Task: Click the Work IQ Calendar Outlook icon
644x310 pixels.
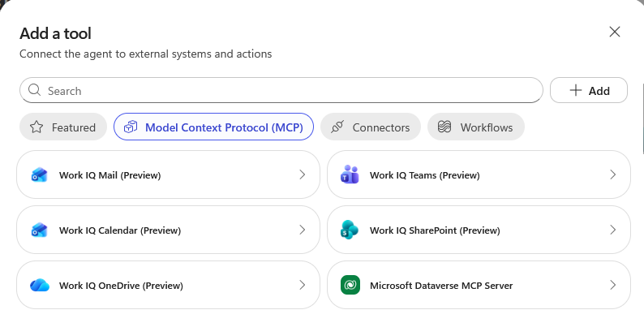Action: coord(40,230)
